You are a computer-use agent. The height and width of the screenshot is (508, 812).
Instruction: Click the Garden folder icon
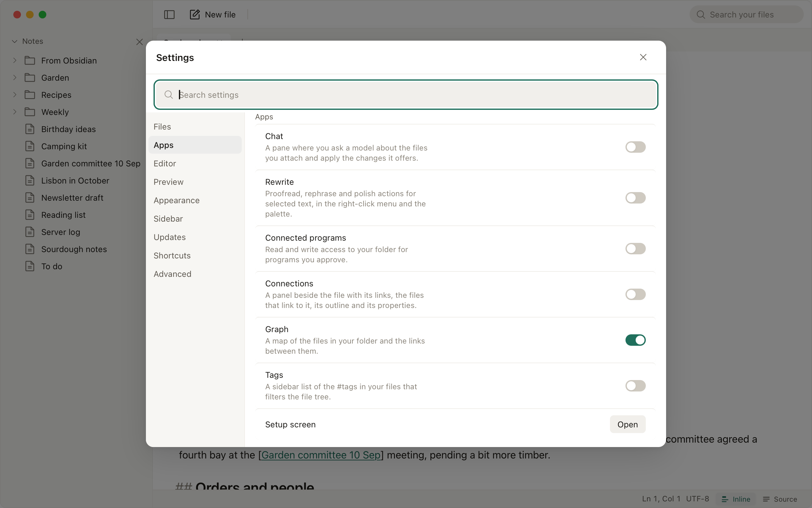point(30,77)
